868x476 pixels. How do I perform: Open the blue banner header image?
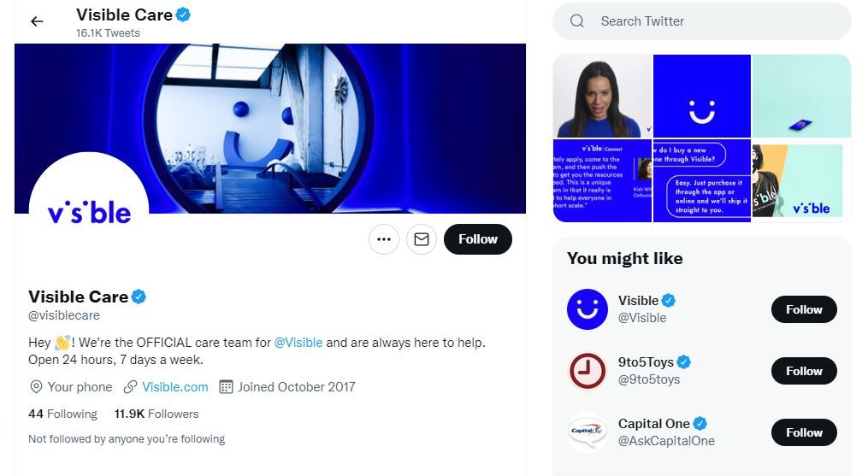pyautogui.click(x=270, y=128)
